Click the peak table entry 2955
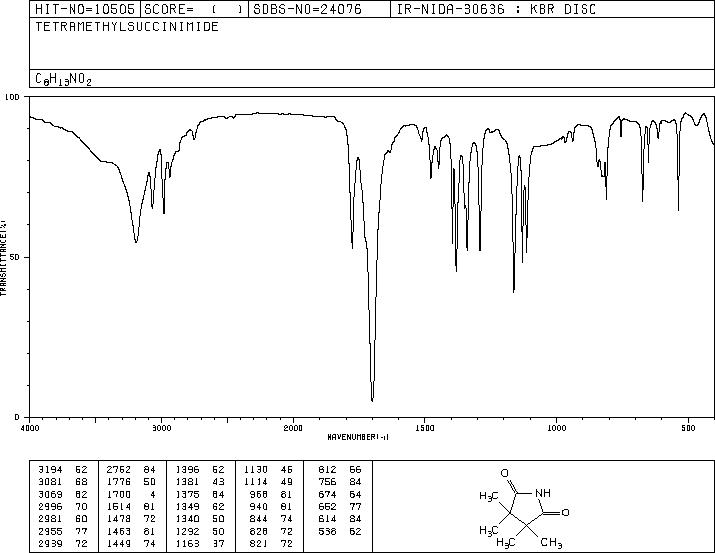 pos(50,531)
